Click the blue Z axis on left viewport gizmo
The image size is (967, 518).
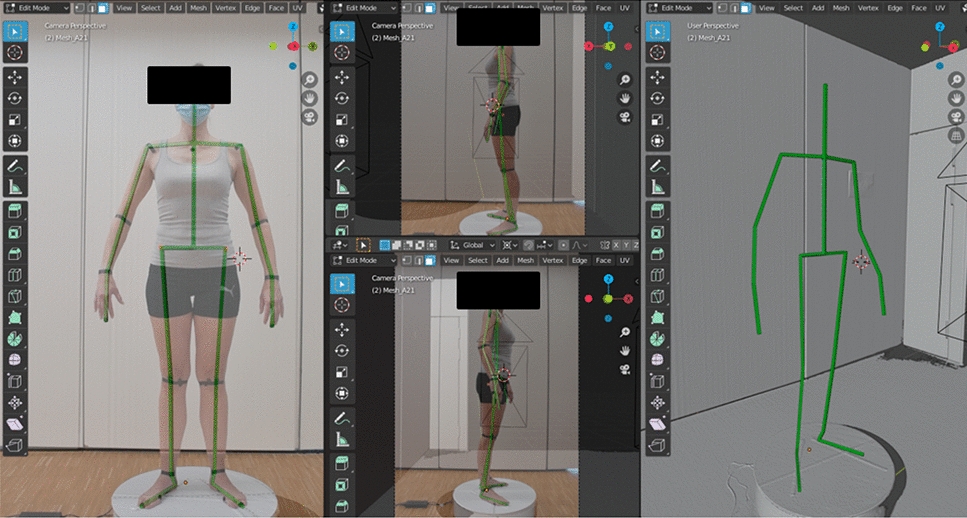[x=293, y=27]
